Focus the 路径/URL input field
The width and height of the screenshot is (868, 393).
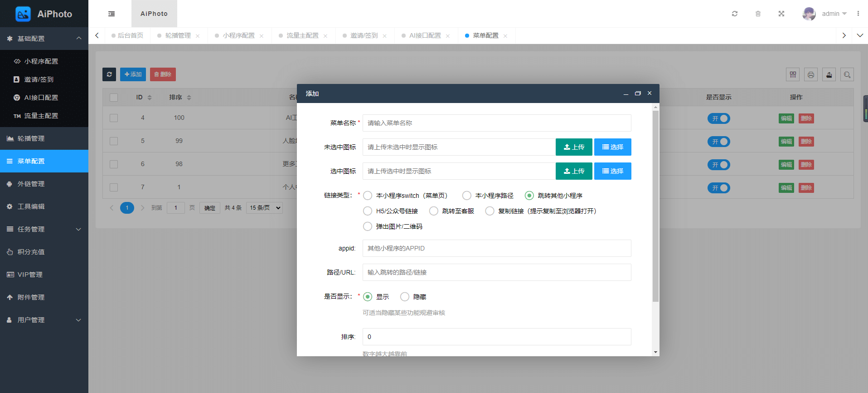point(497,272)
